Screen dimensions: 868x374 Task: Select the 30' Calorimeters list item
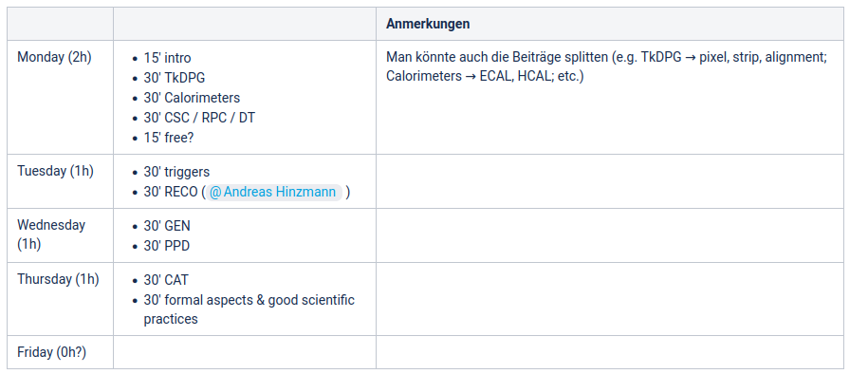click(x=192, y=98)
